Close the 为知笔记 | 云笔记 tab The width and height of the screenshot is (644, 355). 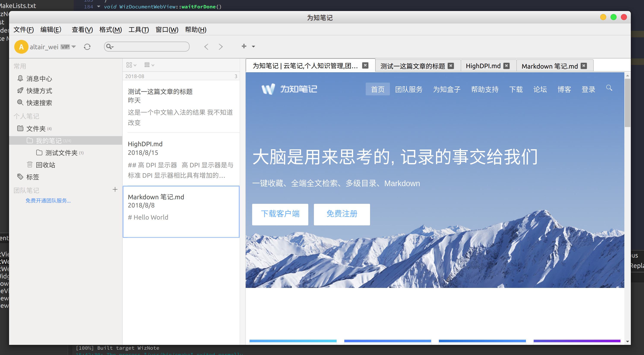365,65
